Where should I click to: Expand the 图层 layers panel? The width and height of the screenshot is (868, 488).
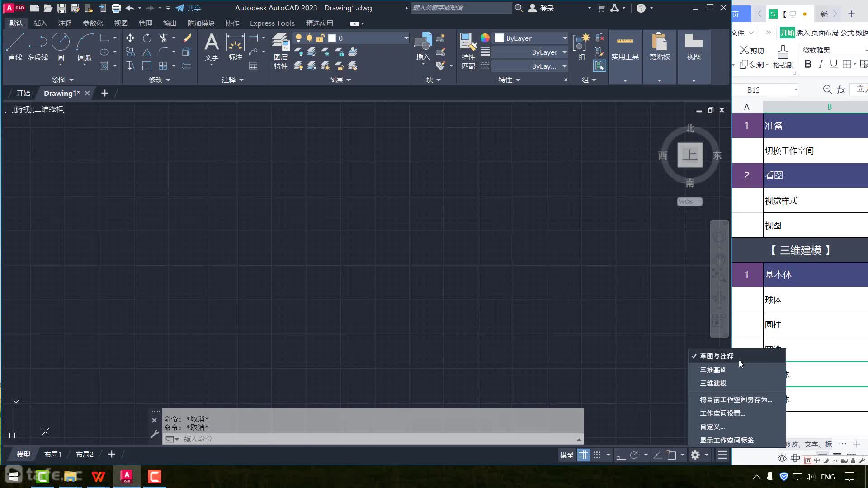coord(340,80)
